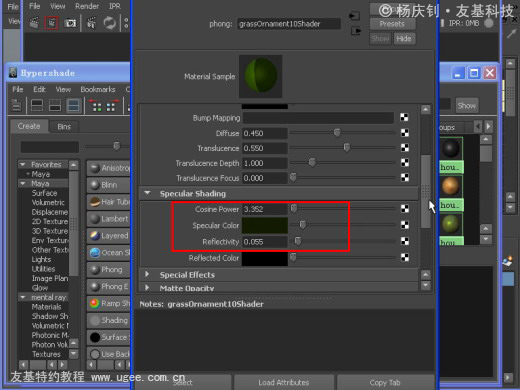Select the orange material swatch in Hypershade

tap(451, 186)
